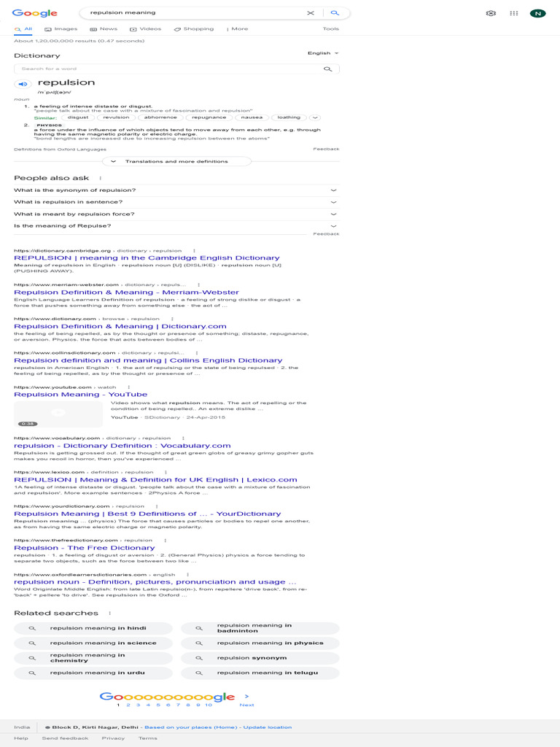Screen dimensions: 560x747
Task: Expand What is the synonym of repulsion?
Action: click(x=176, y=190)
